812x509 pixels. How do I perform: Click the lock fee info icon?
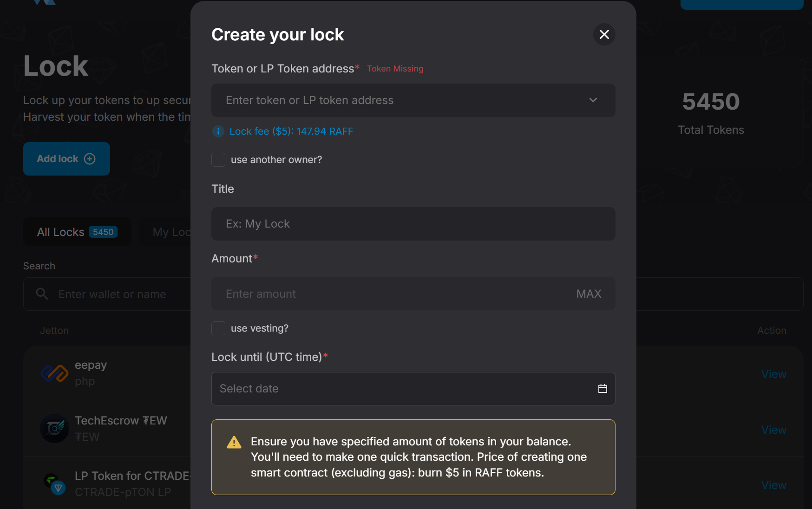[x=218, y=131]
